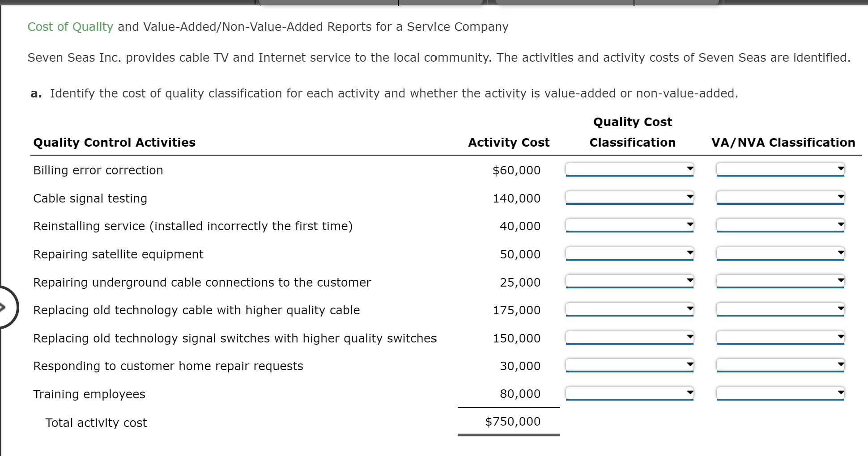Select Quality Cost classification for Cable signal testing

pos(630,198)
